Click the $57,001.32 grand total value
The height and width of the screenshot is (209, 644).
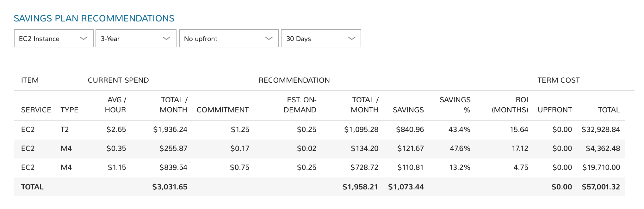click(x=601, y=187)
